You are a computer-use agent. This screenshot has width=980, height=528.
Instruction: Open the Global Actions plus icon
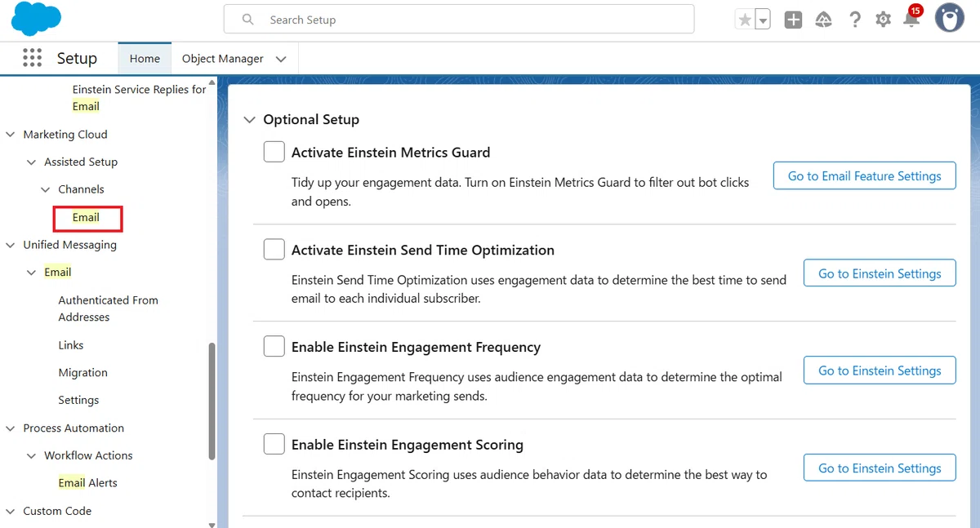tap(793, 20)
